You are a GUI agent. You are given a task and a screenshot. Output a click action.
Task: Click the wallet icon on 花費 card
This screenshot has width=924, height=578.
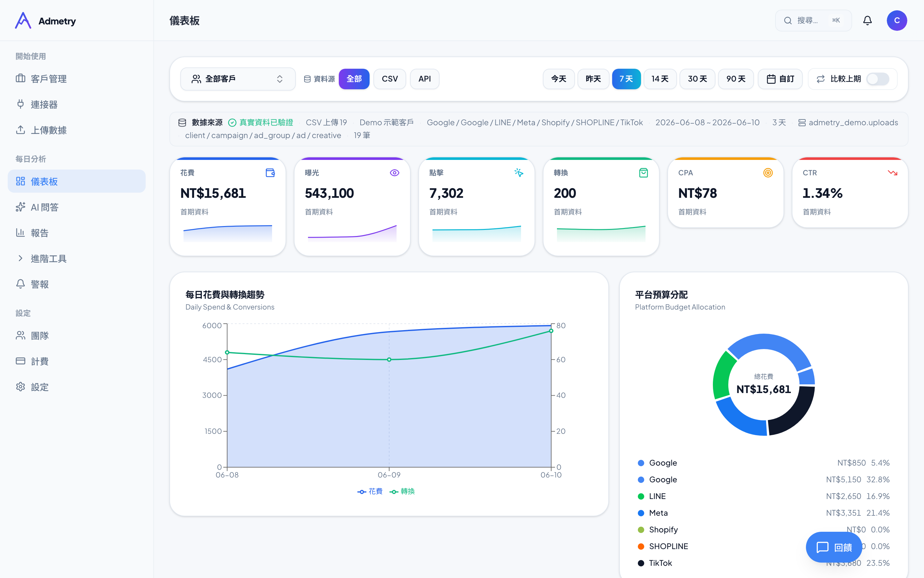coord(270,173)
